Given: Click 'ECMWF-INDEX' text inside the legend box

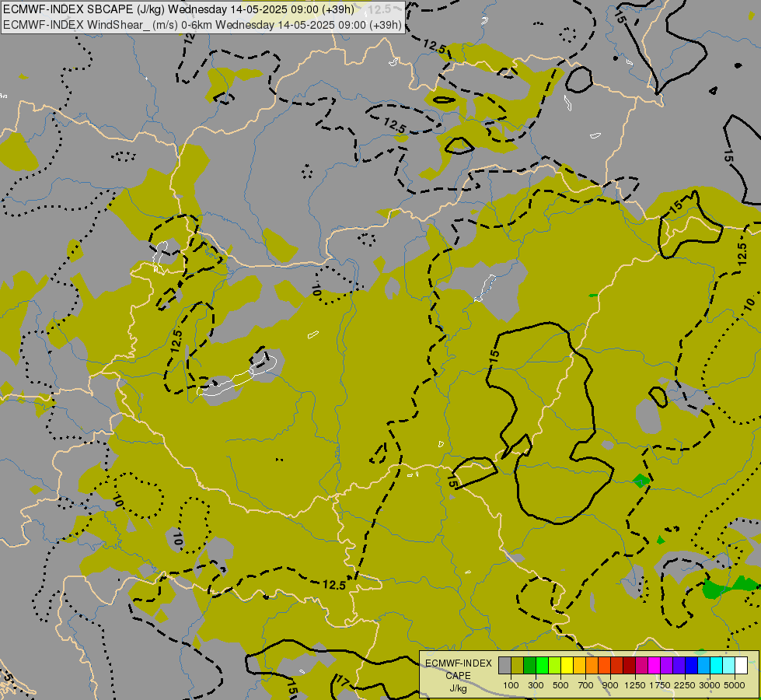Looking at the screenshot, I should (x=459, y=663).
